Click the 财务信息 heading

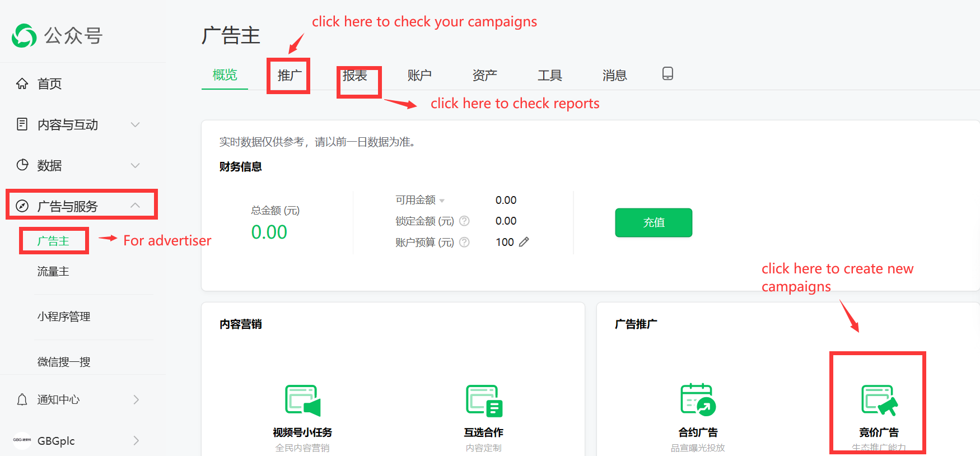240,166
